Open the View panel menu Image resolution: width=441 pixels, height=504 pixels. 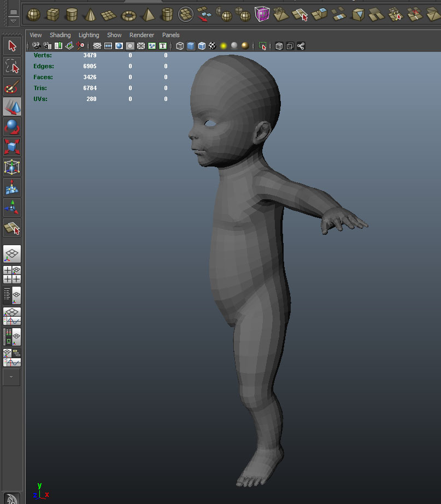point(36,35)
